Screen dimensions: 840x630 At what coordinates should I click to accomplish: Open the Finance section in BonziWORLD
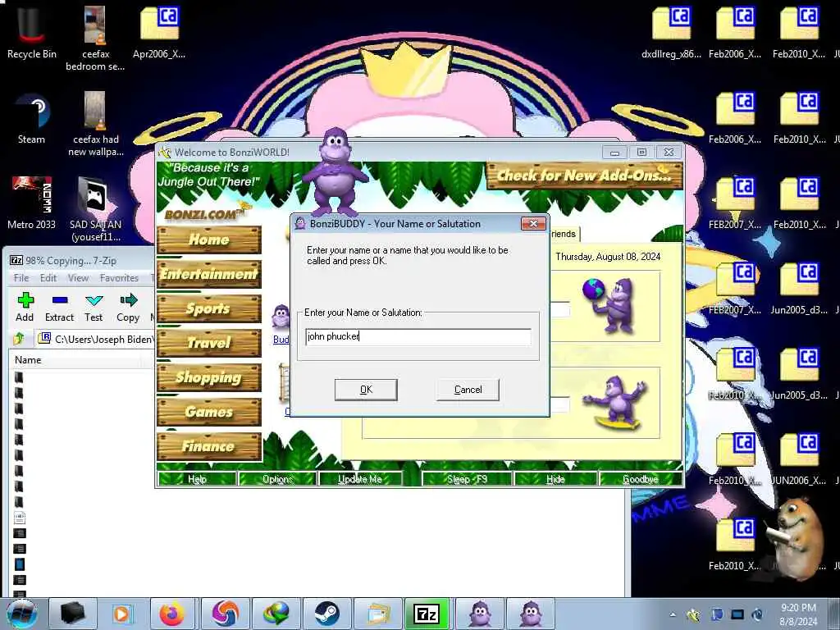point(209,445)
